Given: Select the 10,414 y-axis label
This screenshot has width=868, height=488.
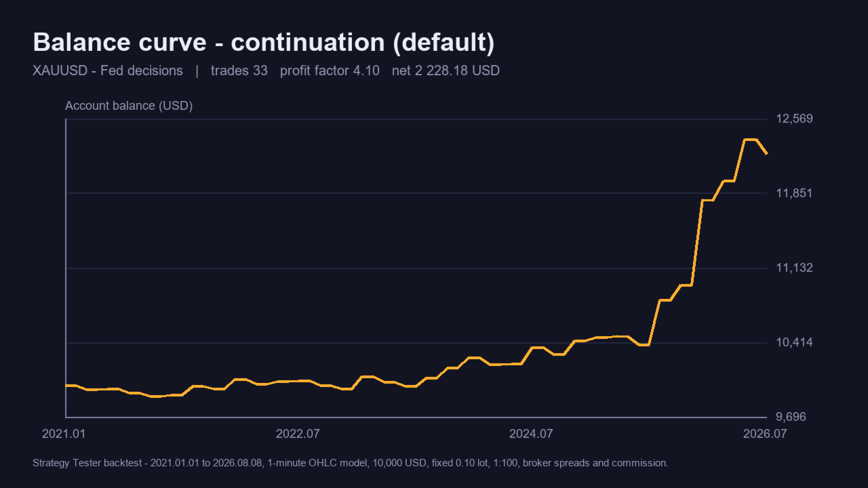Looking at the screenshot, I should click(794, 343).
